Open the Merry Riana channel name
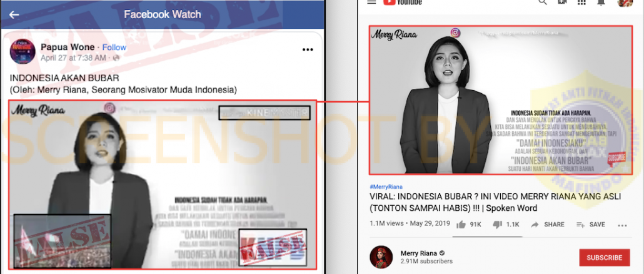The image size is (644, 274). click(418, 253)
